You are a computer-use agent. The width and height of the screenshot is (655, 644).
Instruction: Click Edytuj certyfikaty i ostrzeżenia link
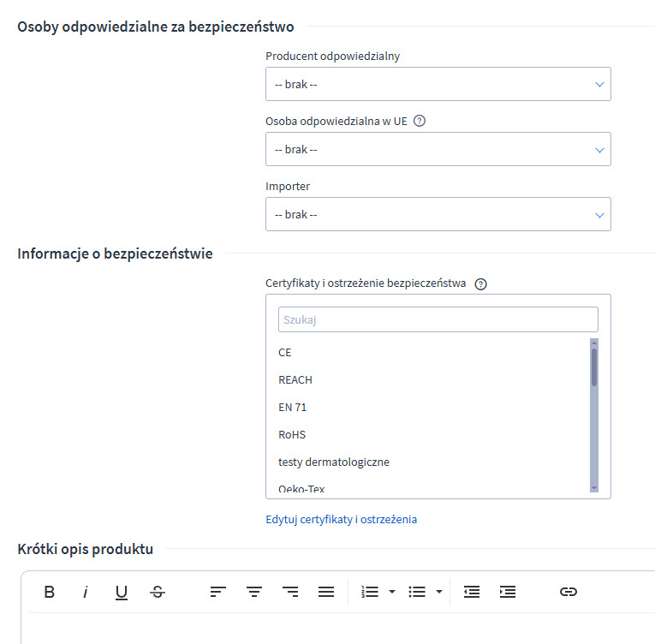pos(342,520)
